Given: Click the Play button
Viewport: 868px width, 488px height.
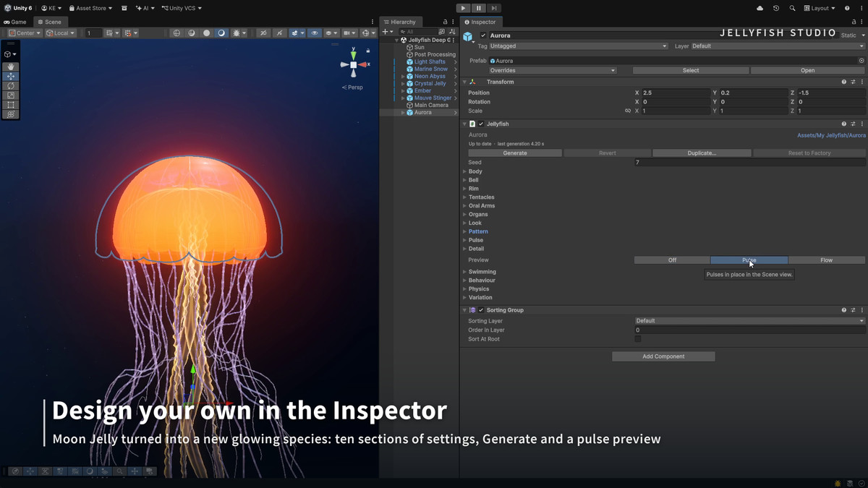Looking at the screenshot, I should click(464, 8).
